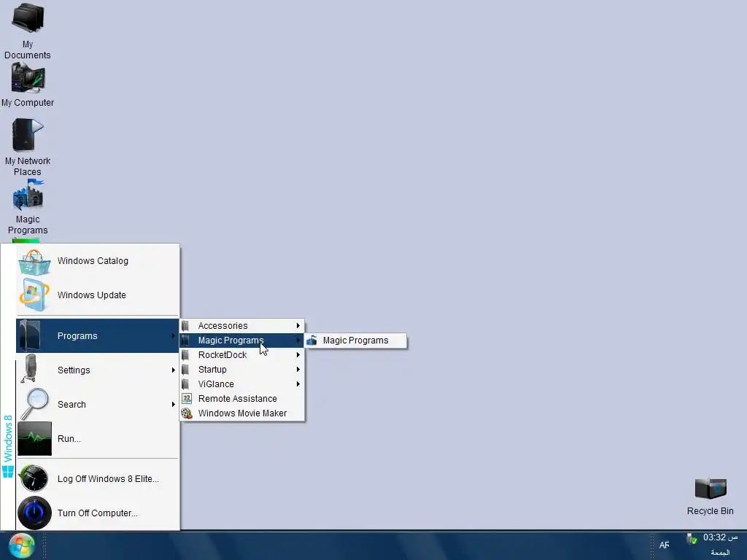The height and width of the screenshot is (560, 747).
Task: Click the Settings icon in Start menu
Action: (31, 370)
